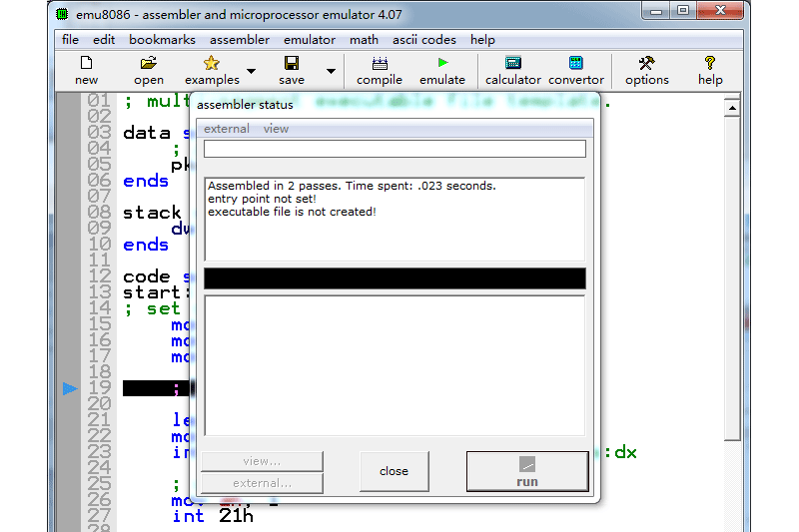The image size is (799, 532).
Task: Open the help menu in menu bar
Action: (482, 40)
